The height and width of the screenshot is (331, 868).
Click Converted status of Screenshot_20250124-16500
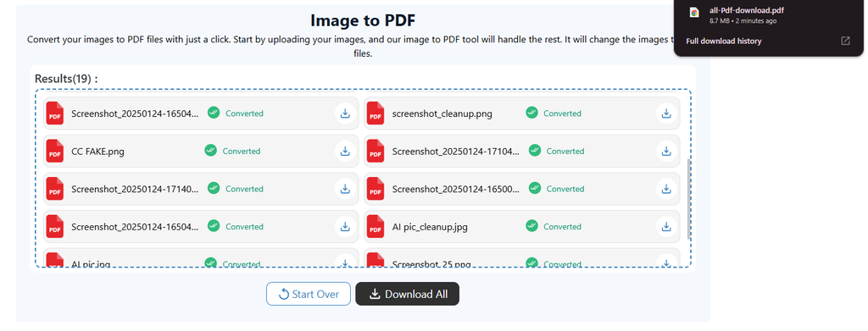pyautogui.click(x=565, y=189)
